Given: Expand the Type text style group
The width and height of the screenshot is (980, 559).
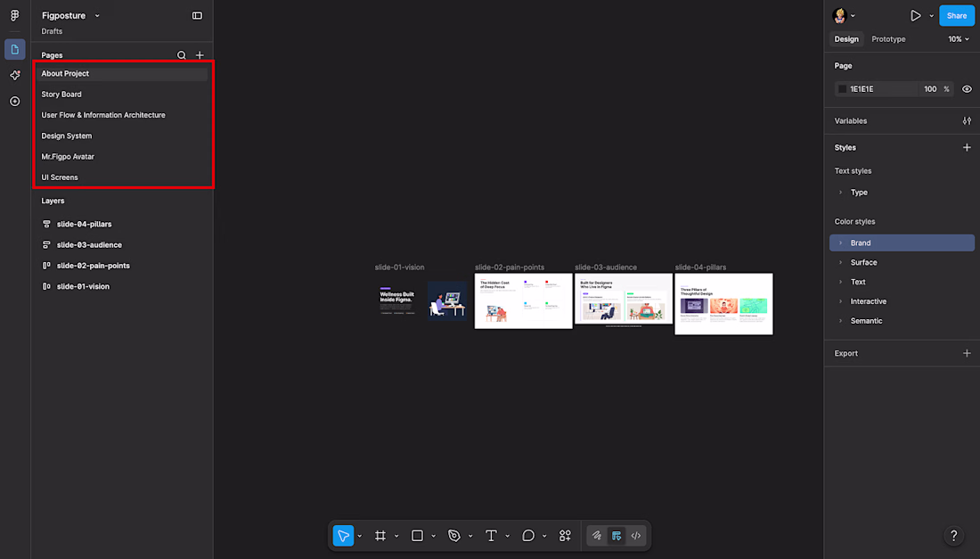Looking at the screenshot, I should point(841,193).
